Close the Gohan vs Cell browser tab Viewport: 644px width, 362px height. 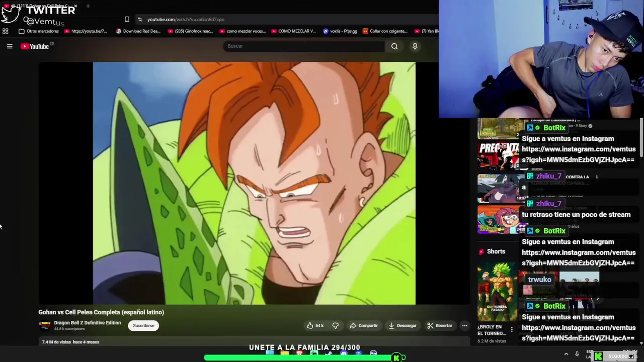pyautogui.click(x=75, y=6)
